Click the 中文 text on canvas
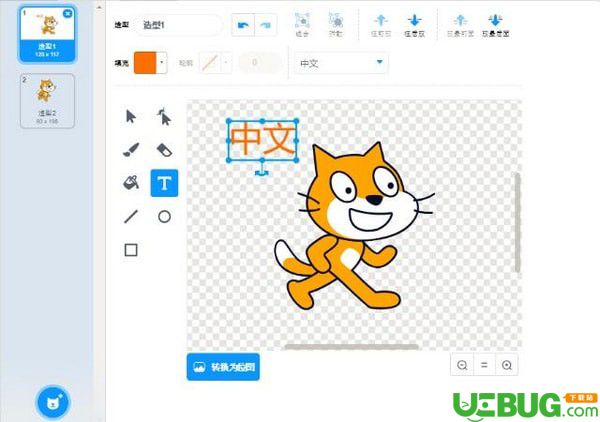Screen dimensions: 600x422 (262, 140)
